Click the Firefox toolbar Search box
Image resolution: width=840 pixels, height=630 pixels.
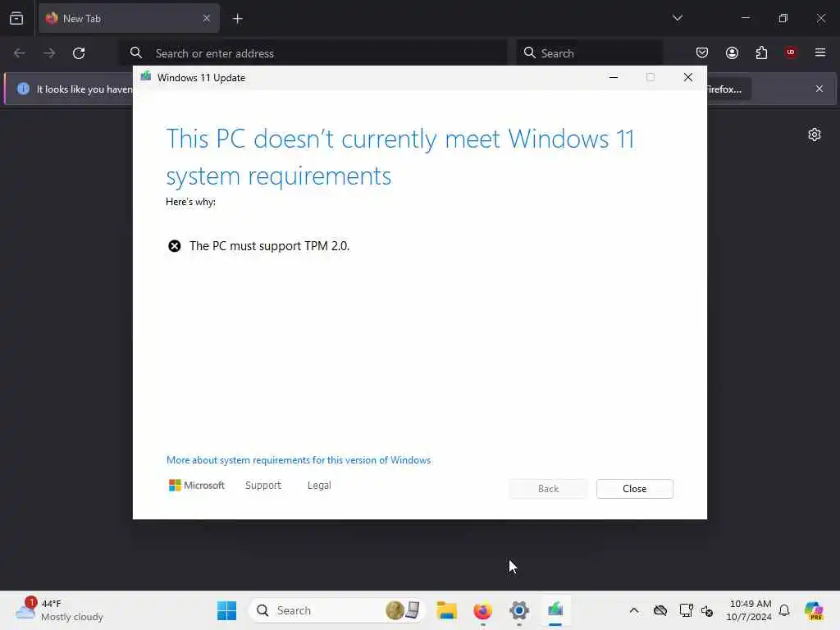click(x=589, y=53)
